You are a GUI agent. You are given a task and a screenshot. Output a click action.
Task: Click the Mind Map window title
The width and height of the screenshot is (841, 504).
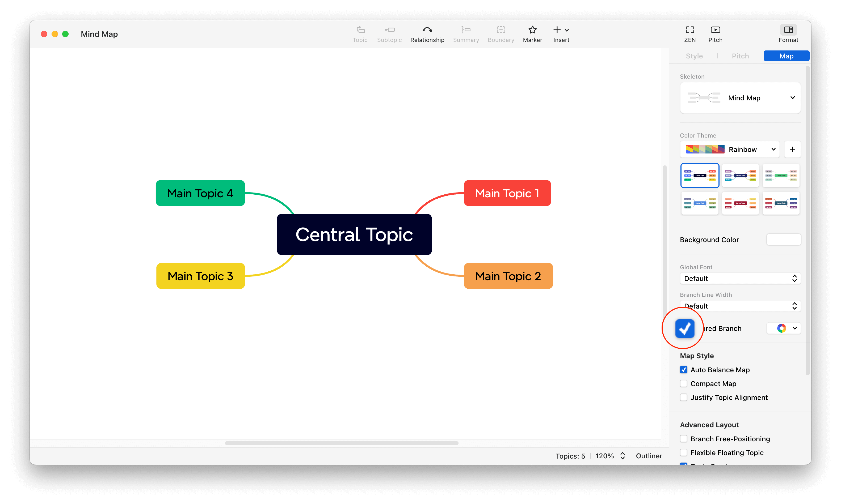tap(99, 34)
